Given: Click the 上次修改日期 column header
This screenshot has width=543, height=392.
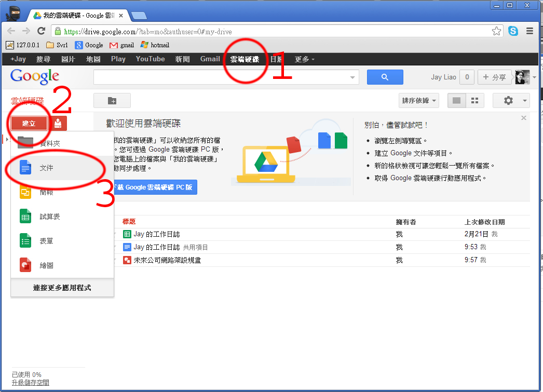Looking at the screenshot, I should pos(484,222).
